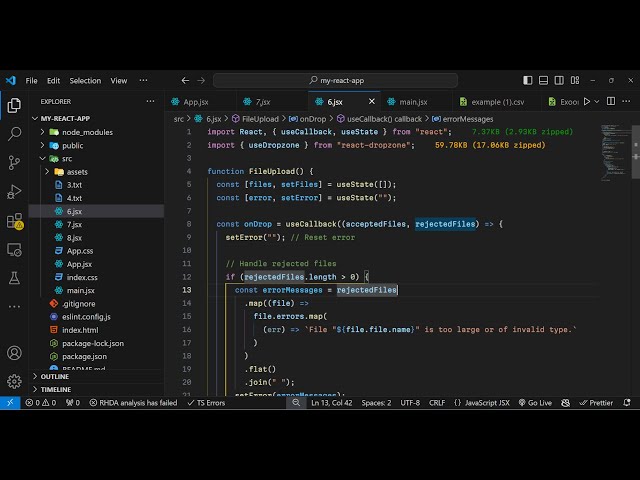Click the Split Editor Right icon
The width and height of the screenshot is (640, 480).
[613, 101]
